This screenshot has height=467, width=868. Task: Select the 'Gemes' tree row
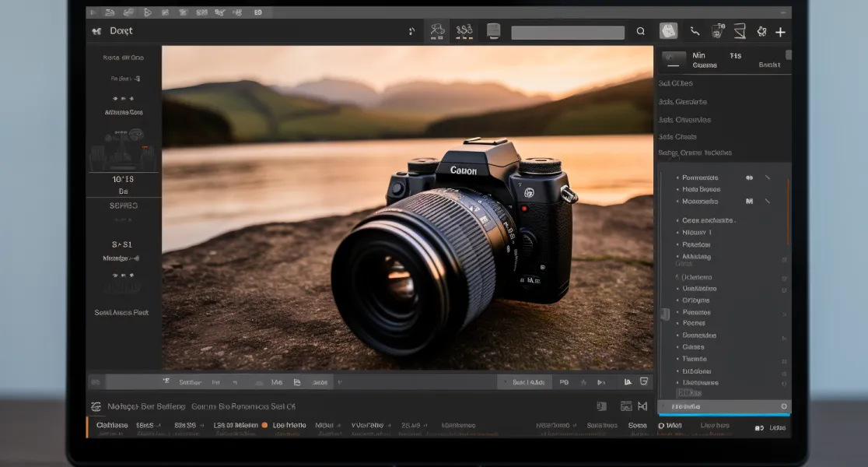pyautogui.click(x=693, y=347)
